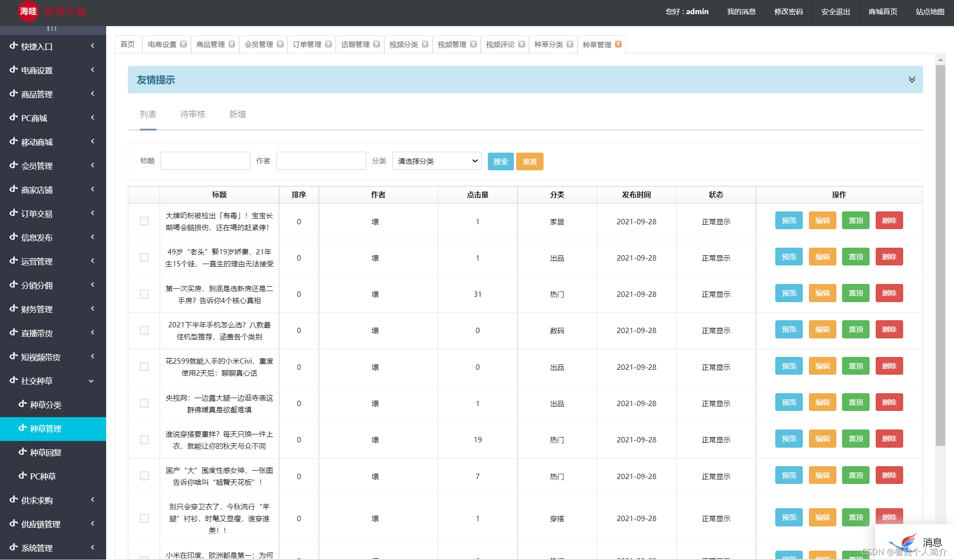This screenshot has width=954, height=560.
Task: Tick the checkbox for 49岁“老头” row
Action: [x=144, y=257]
